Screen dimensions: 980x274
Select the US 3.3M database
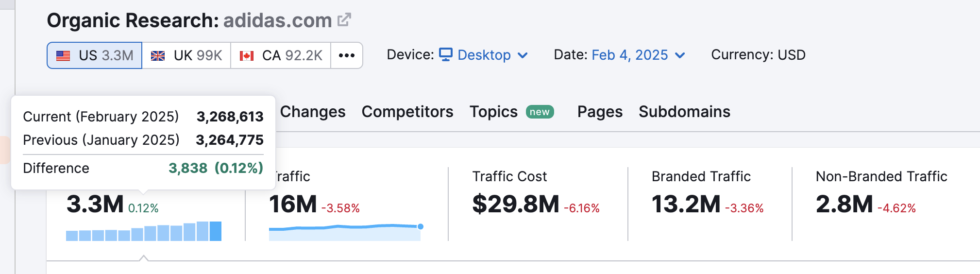[x=95, y=55]
